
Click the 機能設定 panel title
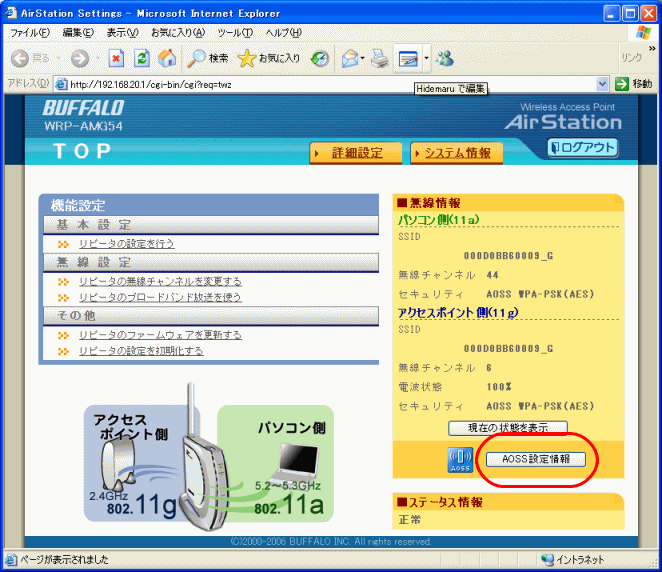[x=78, y=206]
